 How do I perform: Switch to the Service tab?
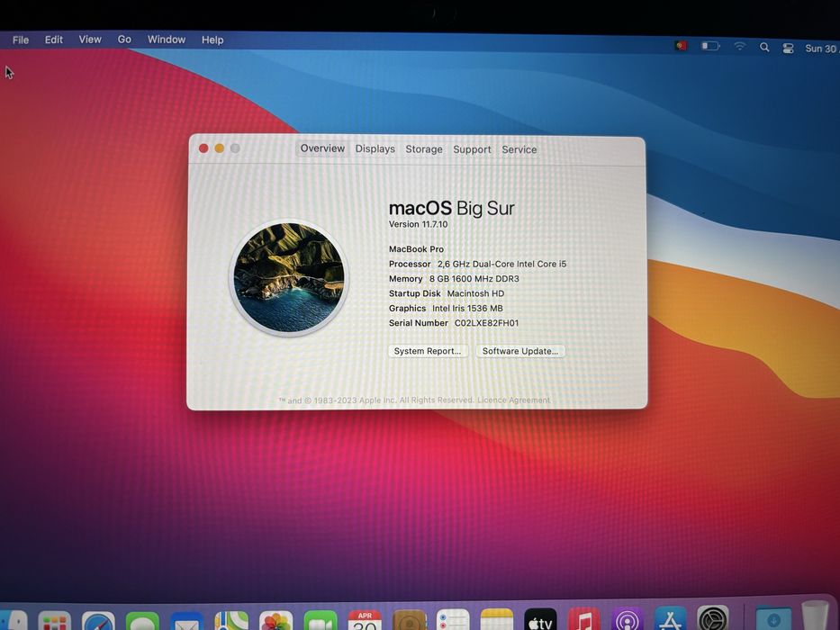tap(519, 149)
